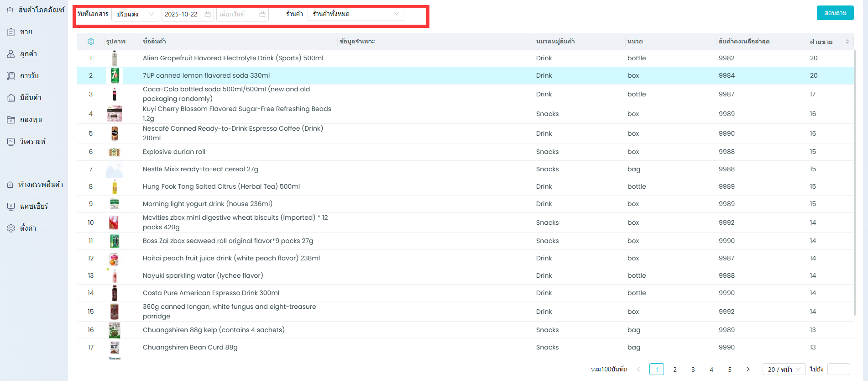Click the 7UP canned soda thumbnail

click(x=115, y=75)
